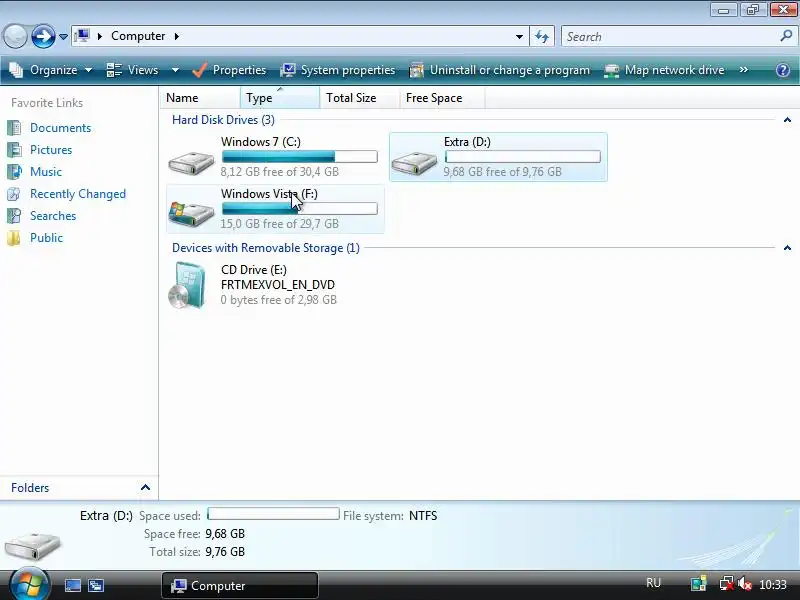Show more toolbar commands chevron
This screenshot has height=600, width=800.
743,70
